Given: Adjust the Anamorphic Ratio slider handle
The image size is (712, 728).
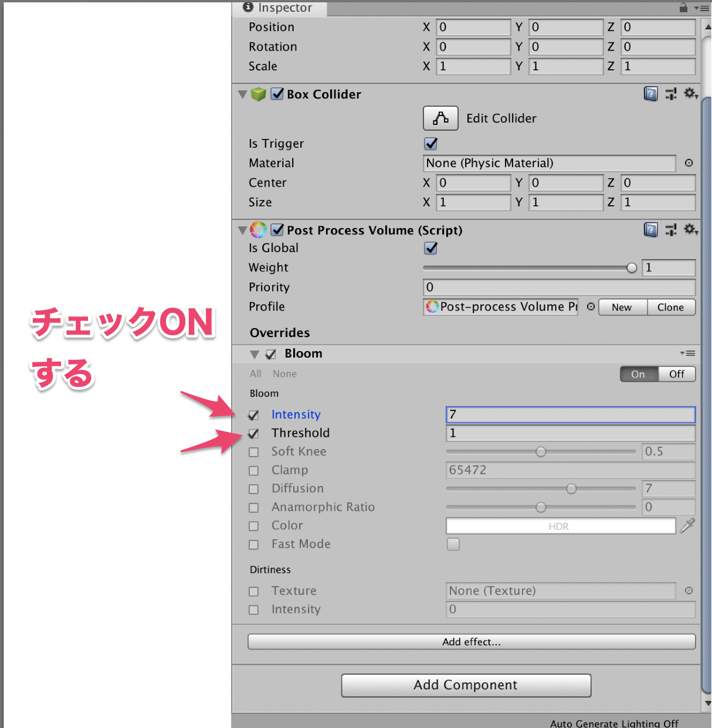Looking at the screenshot, I should (x=541, y=507).
